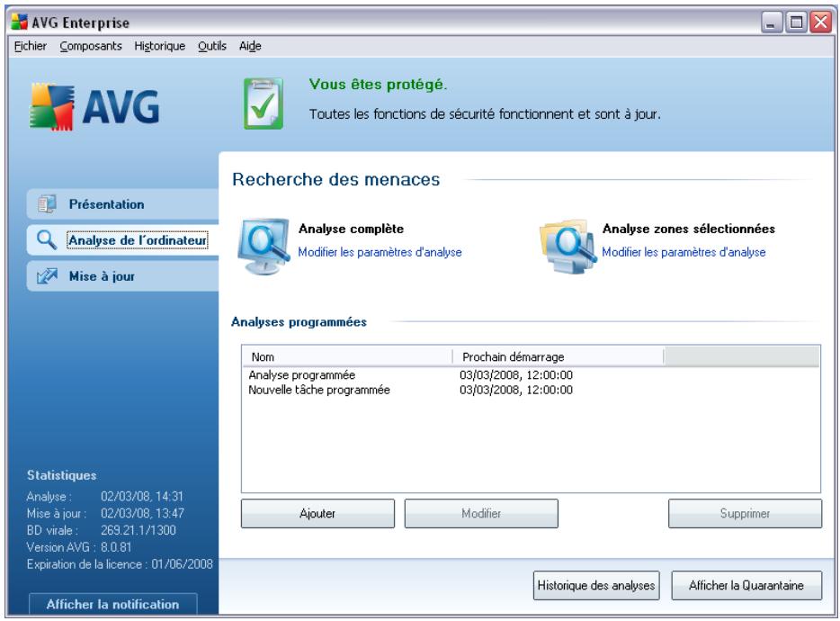Open the Fichier menu
This screenshot has height=621, width=840.
30,46
